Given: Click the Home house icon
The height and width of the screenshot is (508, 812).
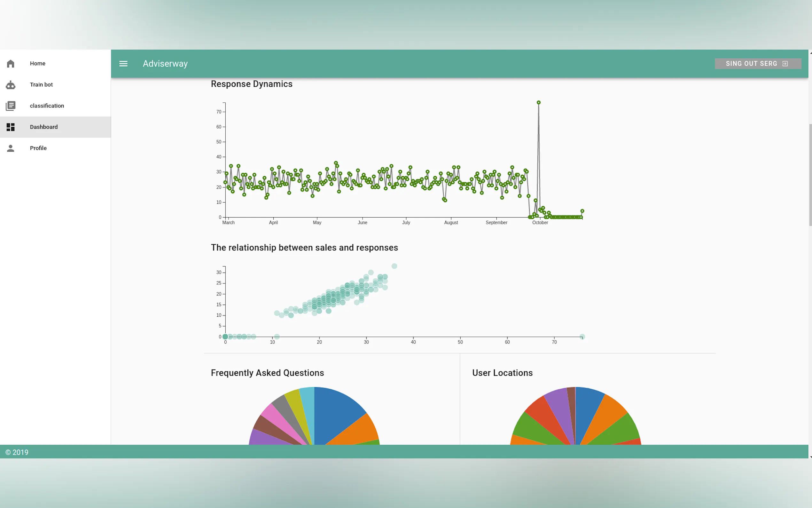Looking at the screenshot, I should coord(11,63).
